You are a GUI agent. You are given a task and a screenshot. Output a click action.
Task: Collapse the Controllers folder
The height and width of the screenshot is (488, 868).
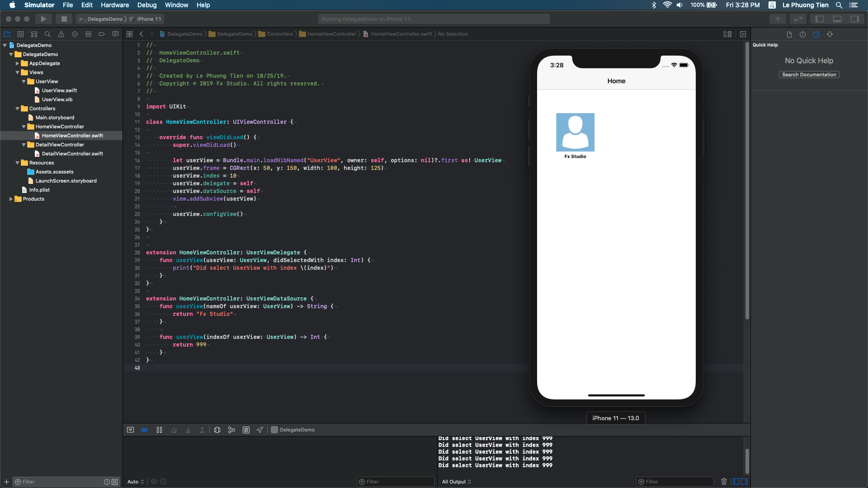point(17,108)
